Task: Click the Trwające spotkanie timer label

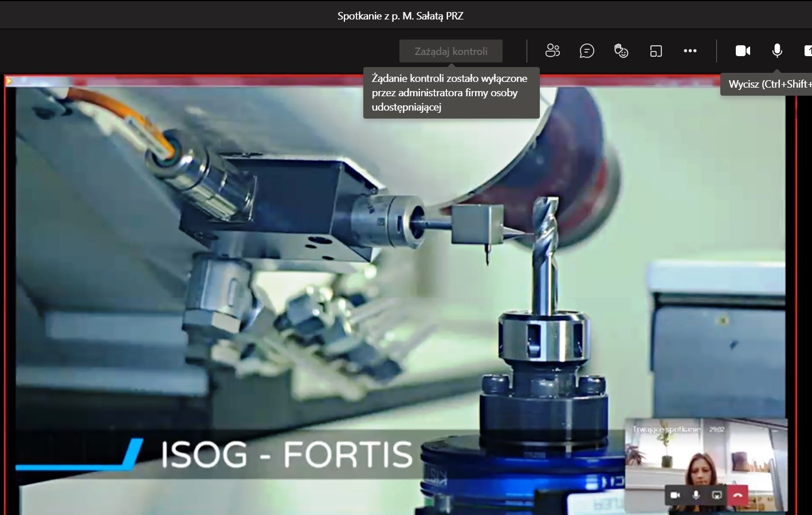Action: (x=666, y=429)
